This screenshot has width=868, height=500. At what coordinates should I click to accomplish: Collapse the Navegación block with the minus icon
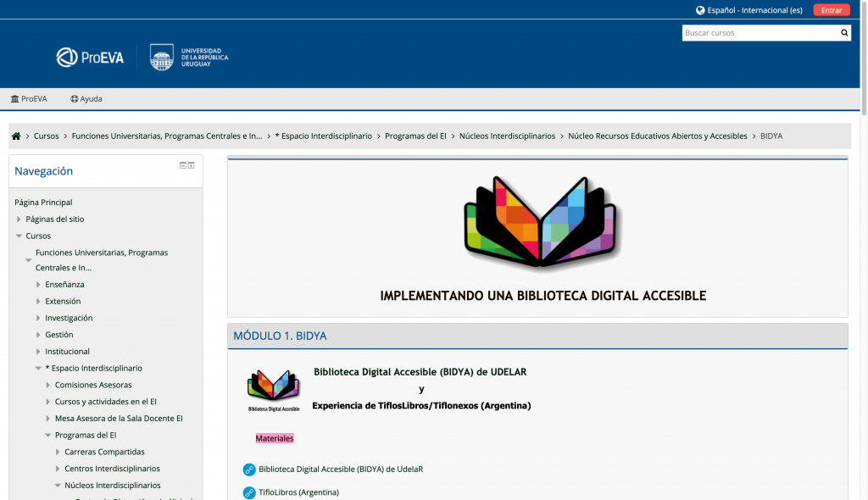(183, 165)
